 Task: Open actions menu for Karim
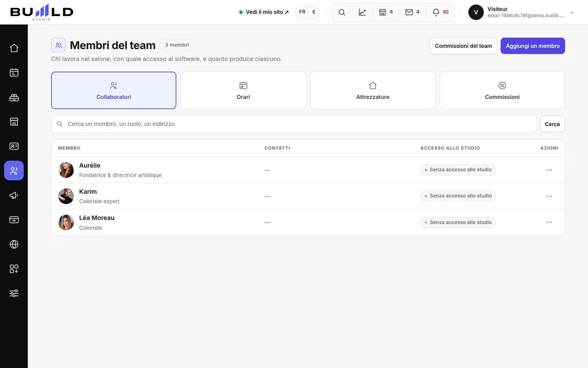[549, 196]
